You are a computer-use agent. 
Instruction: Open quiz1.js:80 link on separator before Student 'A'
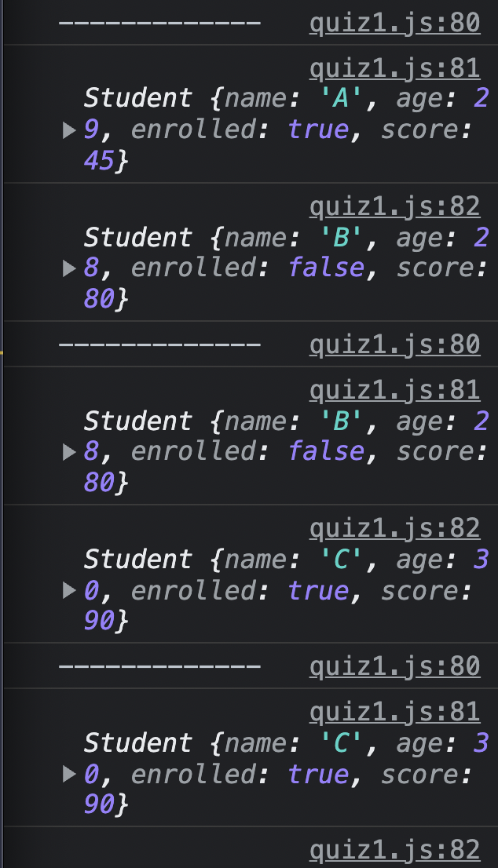click(394, 24)
